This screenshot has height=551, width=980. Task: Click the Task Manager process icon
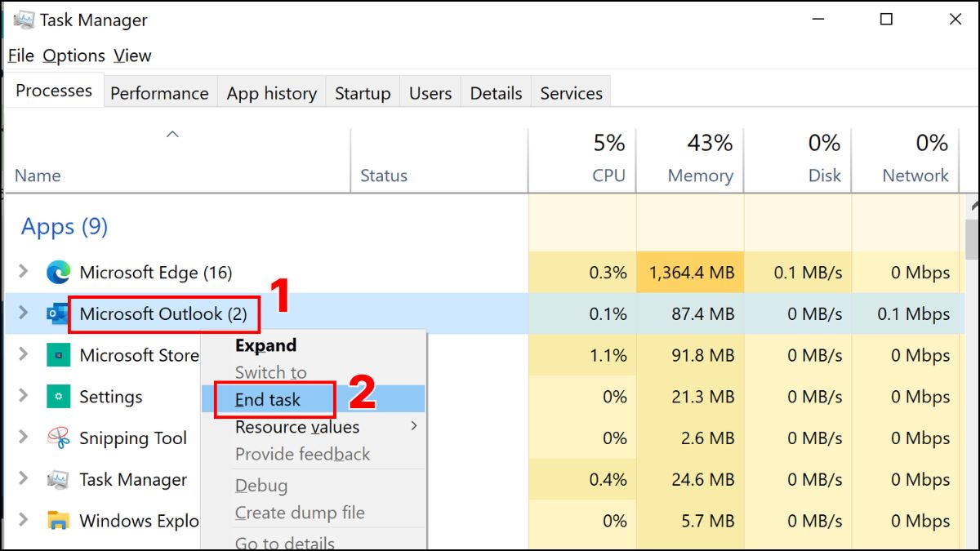click(58, 480)
